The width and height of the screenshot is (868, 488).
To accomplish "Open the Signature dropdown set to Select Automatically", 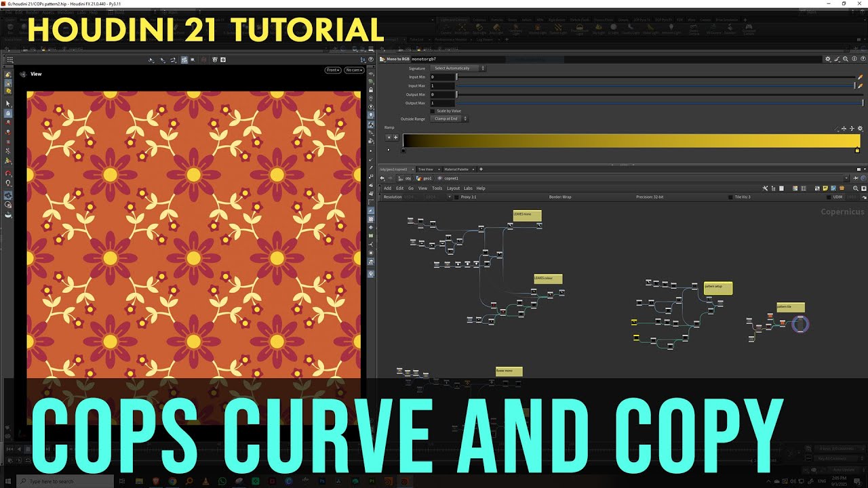I will click(458, 68).
